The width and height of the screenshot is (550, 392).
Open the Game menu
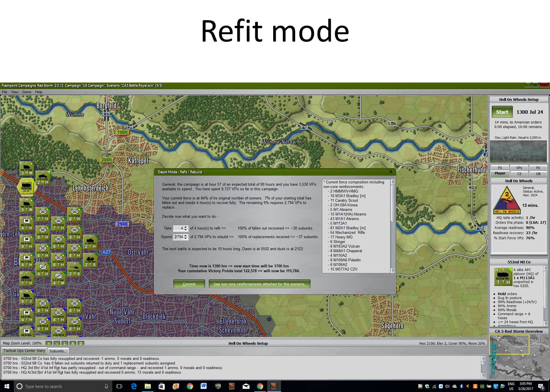tap(27, 92)
